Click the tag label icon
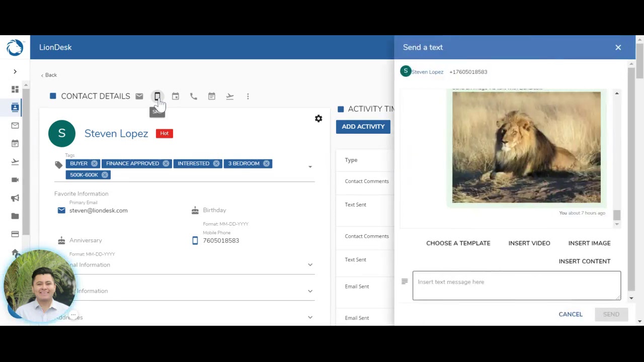This screenshot has height=362, width=644. click(x=59, y=165)
